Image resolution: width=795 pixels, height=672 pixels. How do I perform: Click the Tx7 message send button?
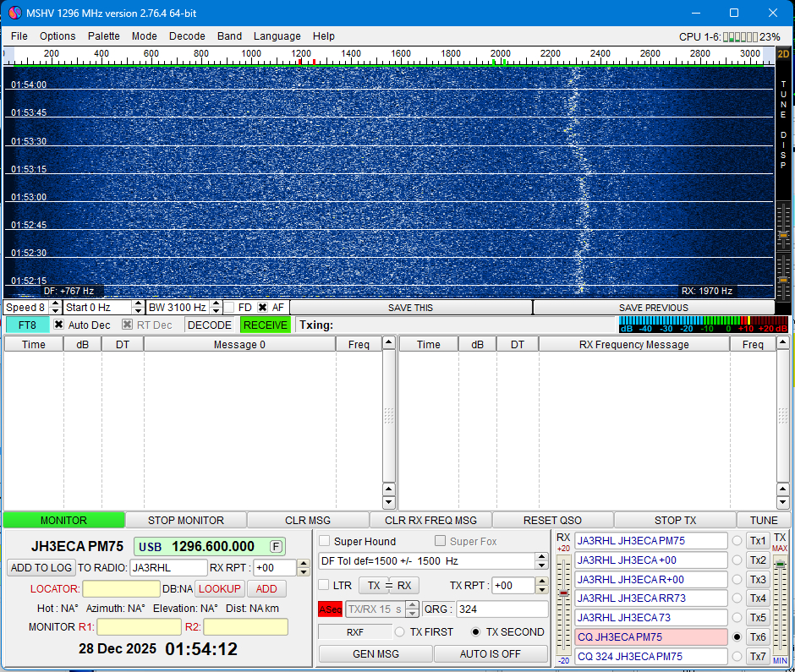pos(758,657)
